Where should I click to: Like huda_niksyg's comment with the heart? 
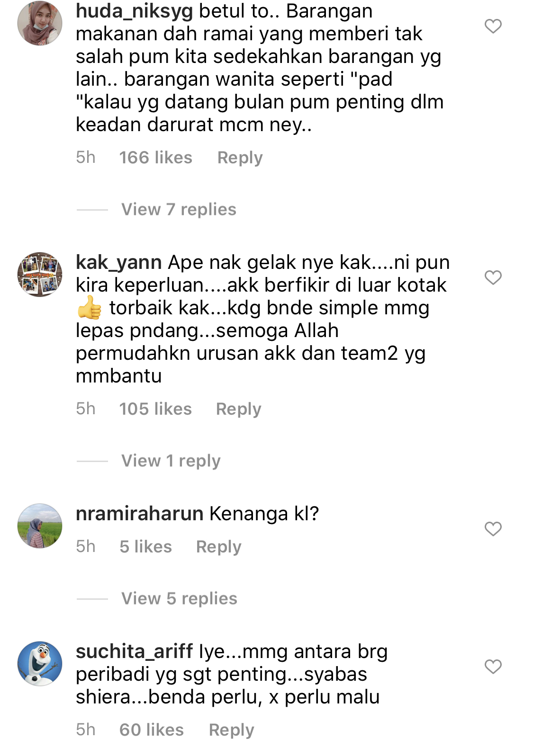[493, 27]
